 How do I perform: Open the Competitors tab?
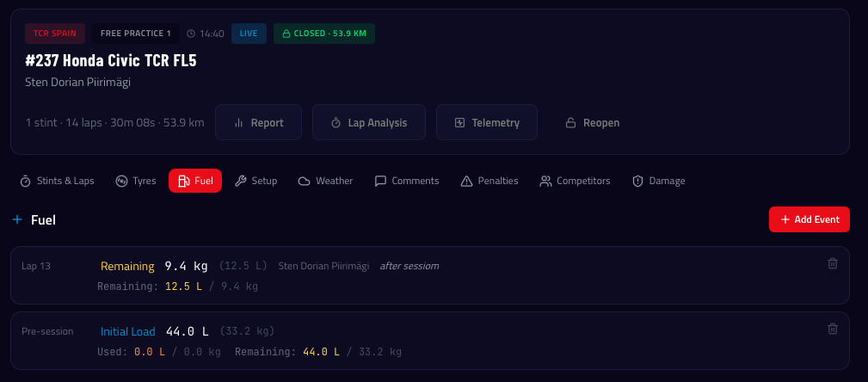575,181
